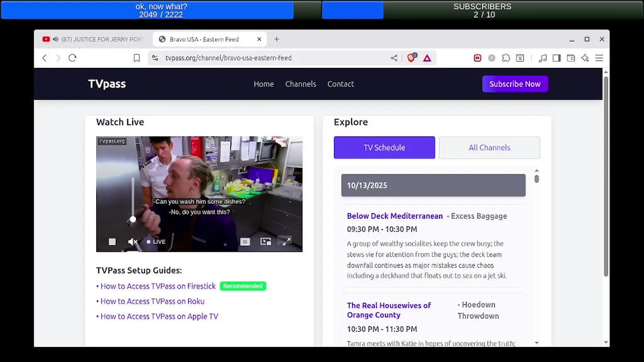Close the Bravo USA - Eastern Feed tab
644x362 pixels.
[259, 39]
